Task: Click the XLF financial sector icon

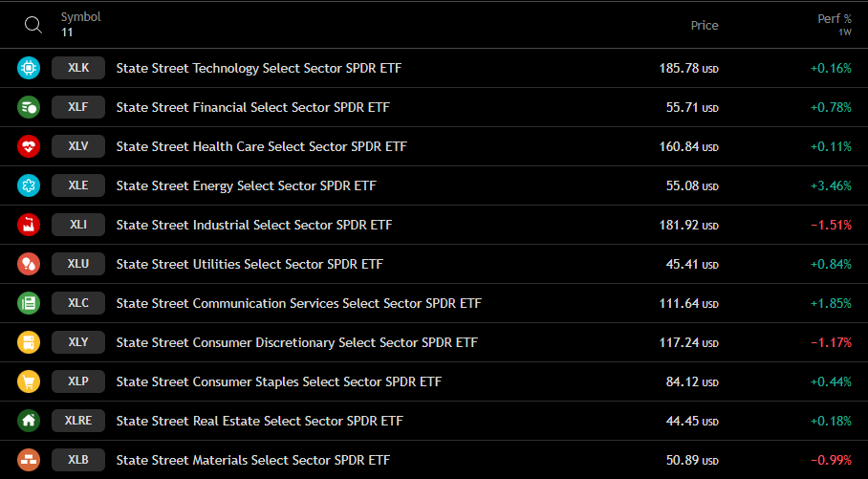Action: coord(29,107)
